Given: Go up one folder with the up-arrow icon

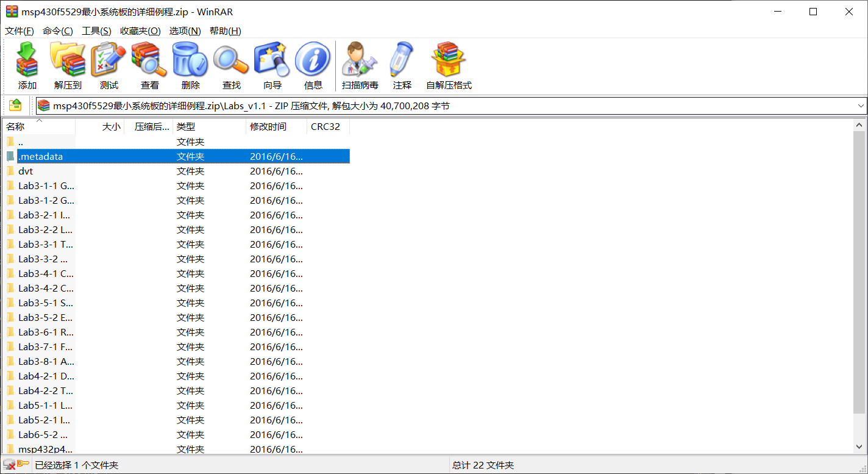Looking at the screenshot, I should [15, 105].
